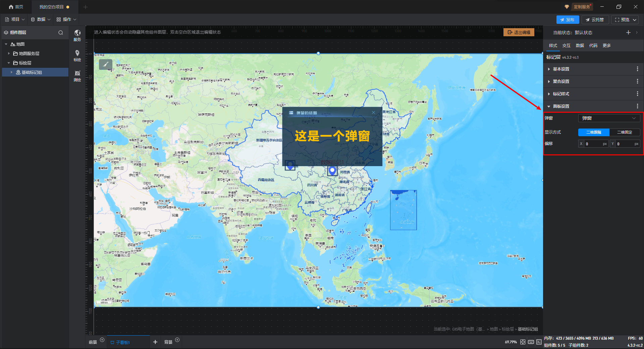Click the South China Sea inset map
Image resolution: width=644 pixels, height=349 pixels.
[x=403, y=210]
